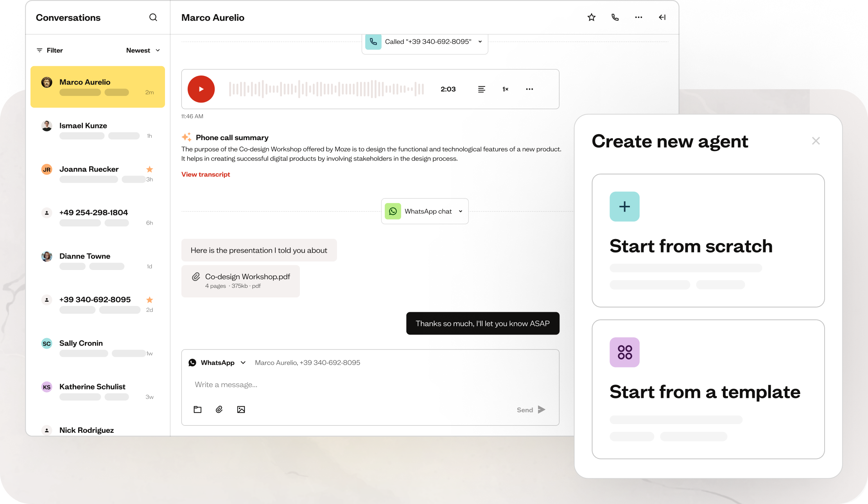Viewport: 868px width, 504px height.
Task: Click the paperclip attachment icon in composer
Action: [219, 410]
